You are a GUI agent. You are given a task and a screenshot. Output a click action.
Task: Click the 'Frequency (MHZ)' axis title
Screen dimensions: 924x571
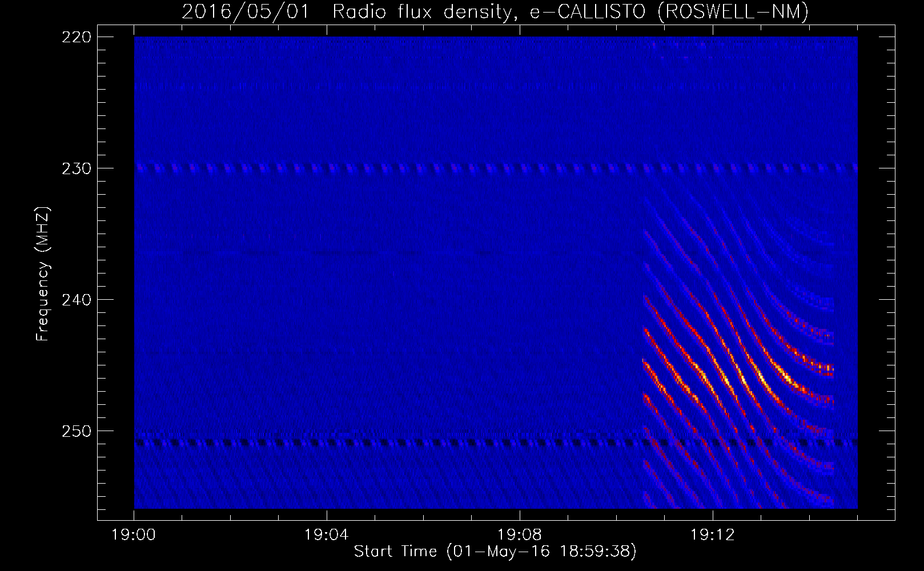click(43, 274)
